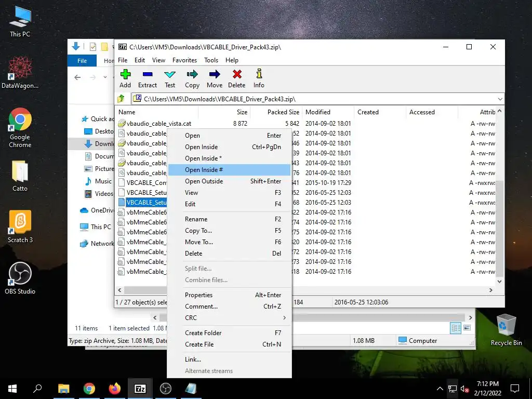Click the Delete toolbar icon
Image resolution: width=532 pixels, height=399 pixels.
click(237, 79)
